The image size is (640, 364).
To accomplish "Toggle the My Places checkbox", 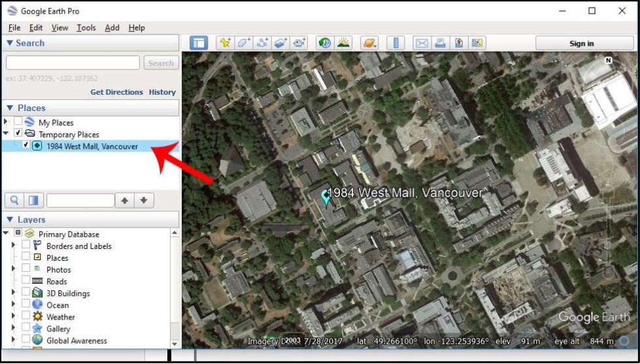I will coord(18,121).
